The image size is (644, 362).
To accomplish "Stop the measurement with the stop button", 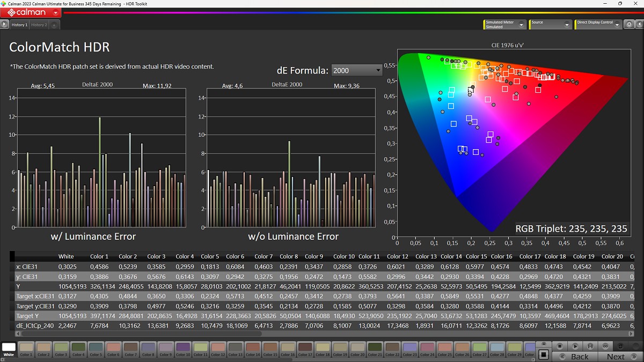I will pyautogui.click(x=559, y=346).
